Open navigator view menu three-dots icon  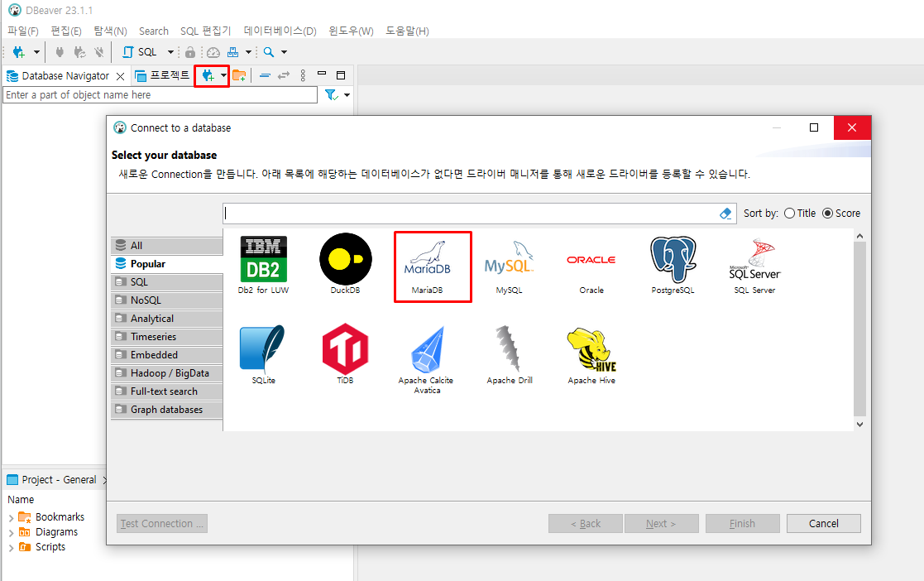point(303,75)
